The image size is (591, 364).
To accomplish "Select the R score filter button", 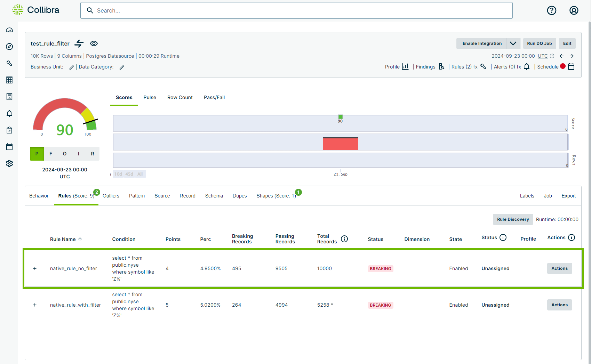I will tap(93, 154).
